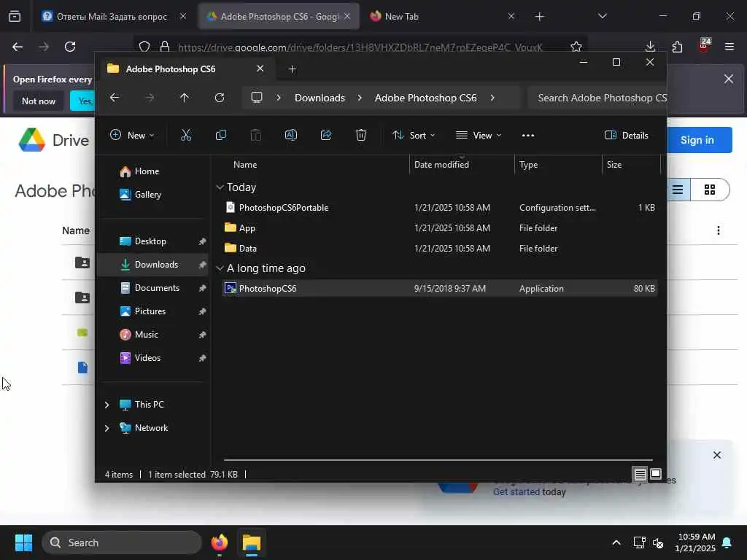This screenshot has height=560, width=747.
Task: Open the View dropdown menu
Action: (x=479, y=135)
